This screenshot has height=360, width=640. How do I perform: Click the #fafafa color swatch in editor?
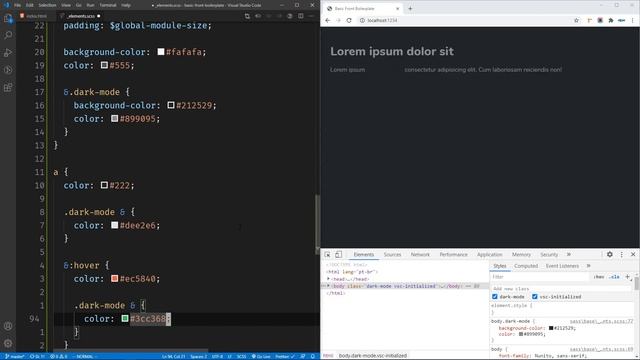pos(161,51)
